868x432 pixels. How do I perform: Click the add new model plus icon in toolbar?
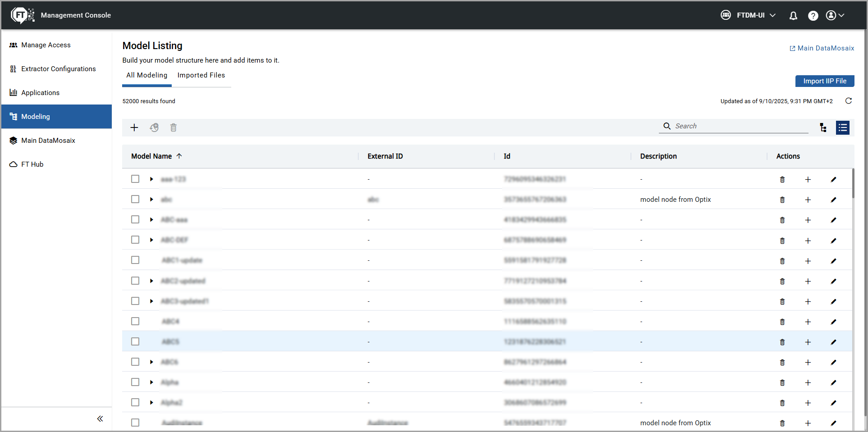tap(134, 127)
